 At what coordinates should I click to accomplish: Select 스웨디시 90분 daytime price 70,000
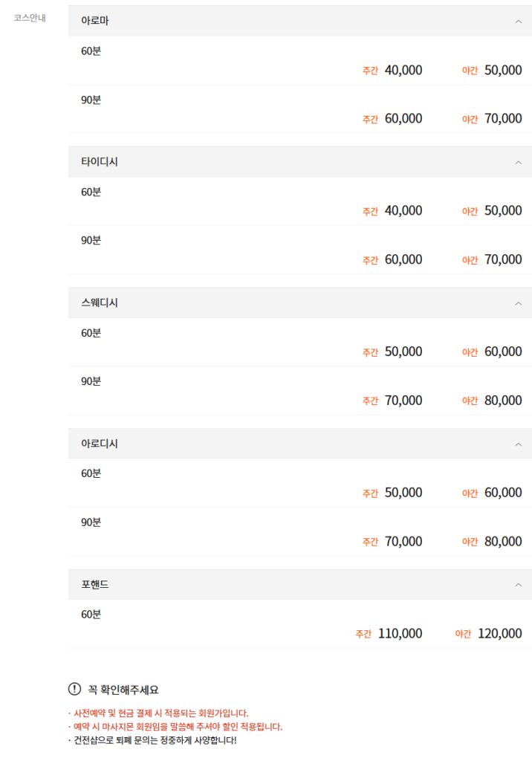(x=403, y=400)
